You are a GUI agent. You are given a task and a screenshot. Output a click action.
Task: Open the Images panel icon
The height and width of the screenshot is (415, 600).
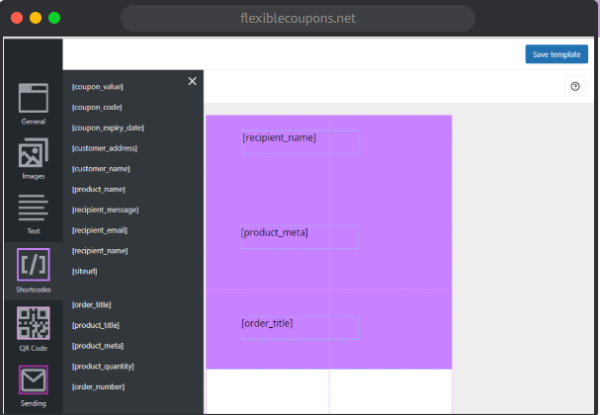[x=33, y=153]
